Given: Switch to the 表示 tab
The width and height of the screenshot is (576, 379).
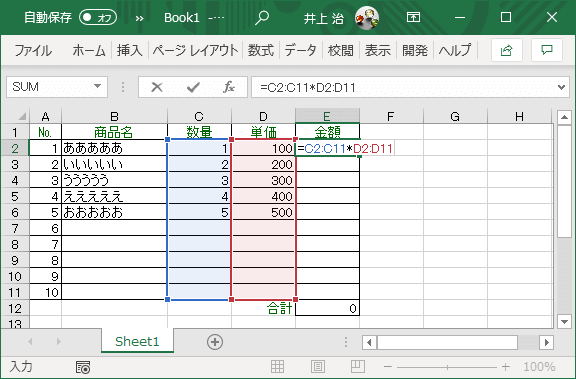Looking at the screenshot, I should pyautogui.click(x=378, y=50).
